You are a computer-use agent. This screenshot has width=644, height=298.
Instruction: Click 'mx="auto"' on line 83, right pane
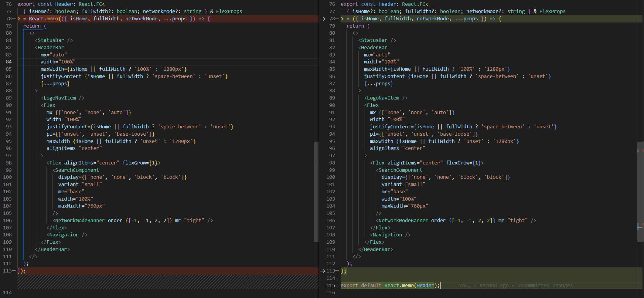coord(377,55)
